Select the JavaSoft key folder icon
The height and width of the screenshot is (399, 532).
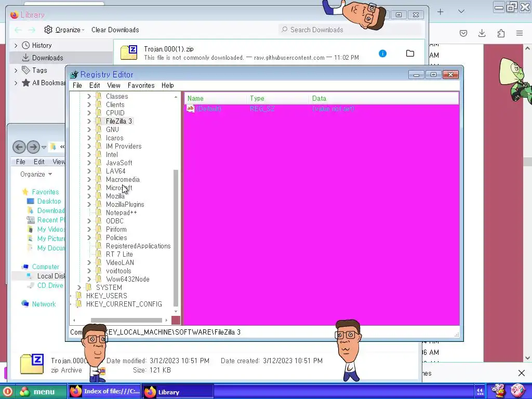pos(98,163)
